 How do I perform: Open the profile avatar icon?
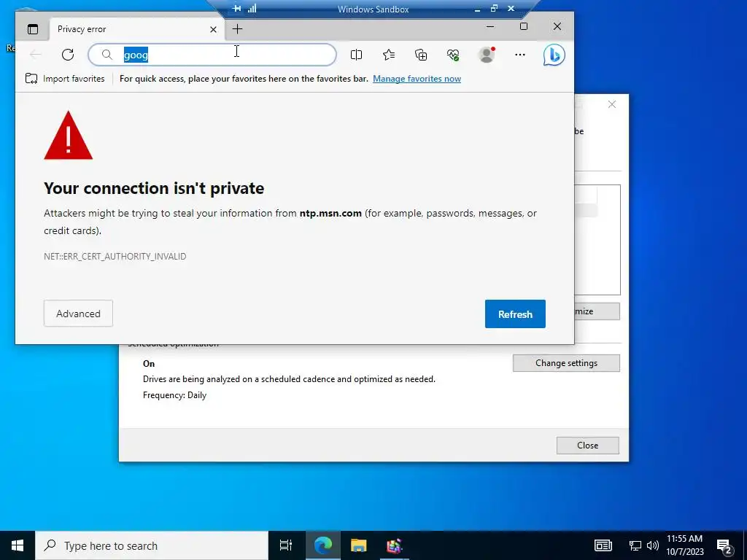(487, 55)
